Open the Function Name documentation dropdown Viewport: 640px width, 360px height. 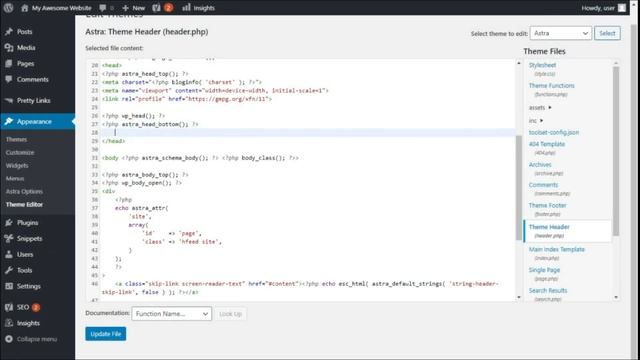[x=171, y=313]
